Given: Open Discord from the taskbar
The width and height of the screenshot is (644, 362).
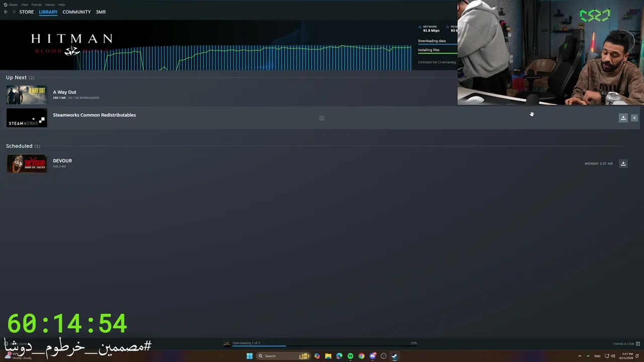Looking at the screenshot, I should point(372,356).
